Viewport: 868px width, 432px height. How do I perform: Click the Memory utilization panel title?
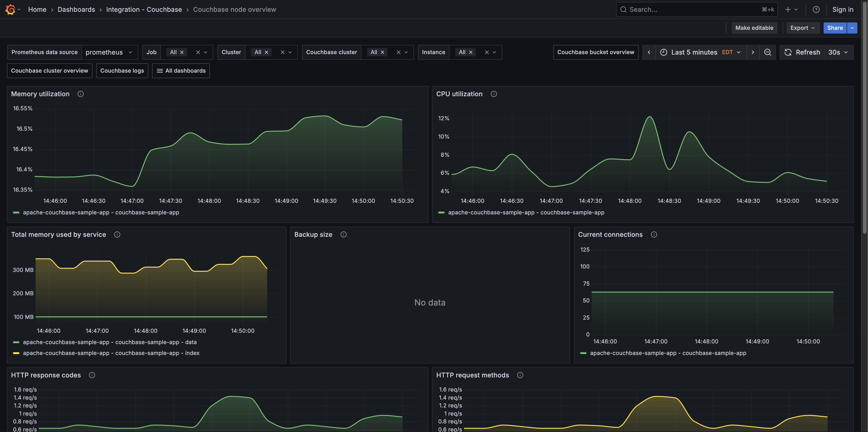click(40, 94)
